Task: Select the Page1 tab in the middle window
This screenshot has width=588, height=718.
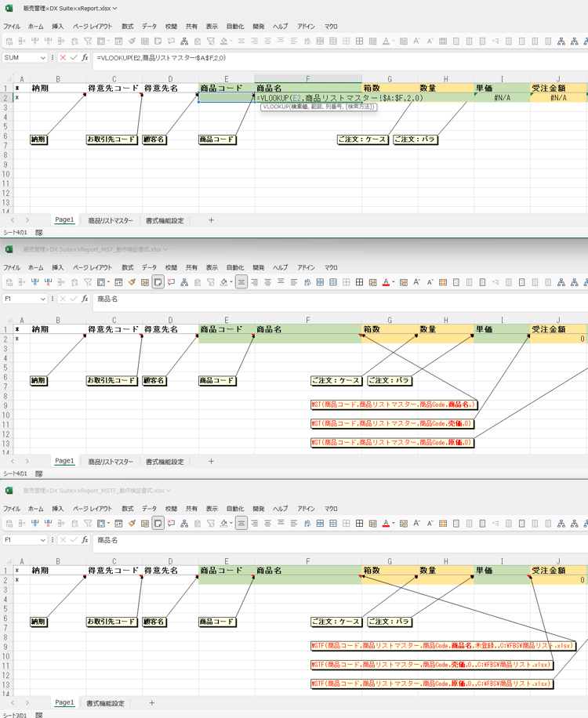Action: coord(64,461)
